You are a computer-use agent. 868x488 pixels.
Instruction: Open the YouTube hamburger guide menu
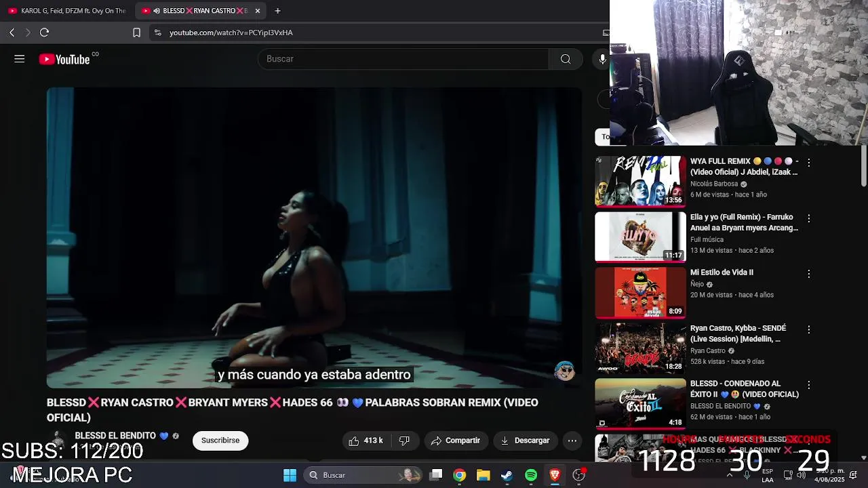point(19,59)
